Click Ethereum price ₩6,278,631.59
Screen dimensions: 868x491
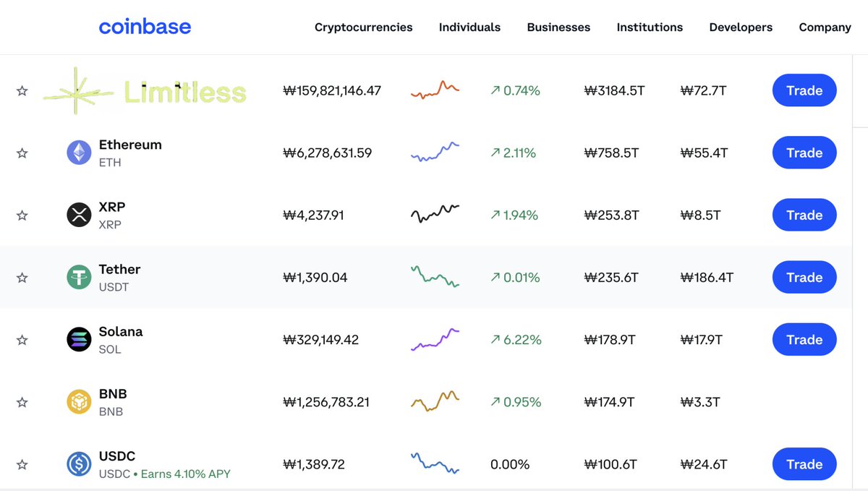click(x=328, y=153)
